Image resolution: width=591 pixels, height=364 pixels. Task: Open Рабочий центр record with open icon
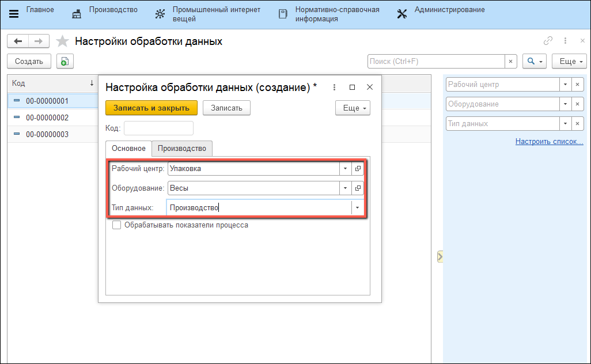(358, 169)
